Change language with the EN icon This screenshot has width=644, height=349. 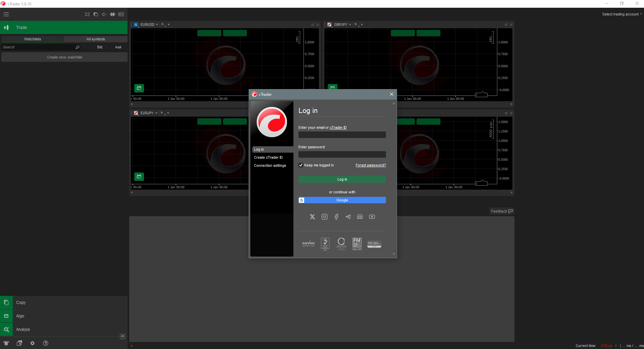(121, 14)
